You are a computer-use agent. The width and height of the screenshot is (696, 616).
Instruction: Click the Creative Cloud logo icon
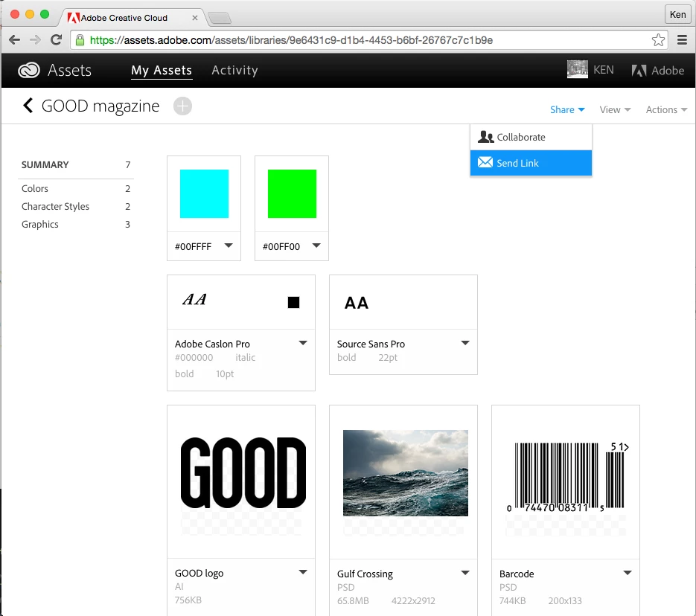[x=29, y=70]
